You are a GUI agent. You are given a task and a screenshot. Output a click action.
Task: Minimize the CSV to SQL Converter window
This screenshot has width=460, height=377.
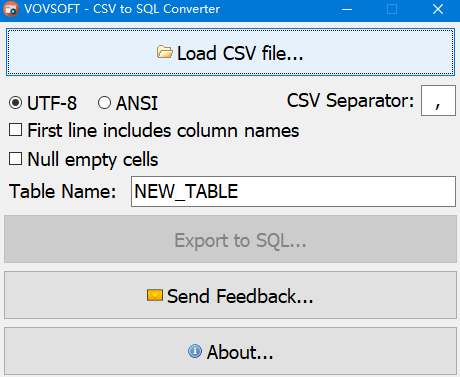(347, 9)
